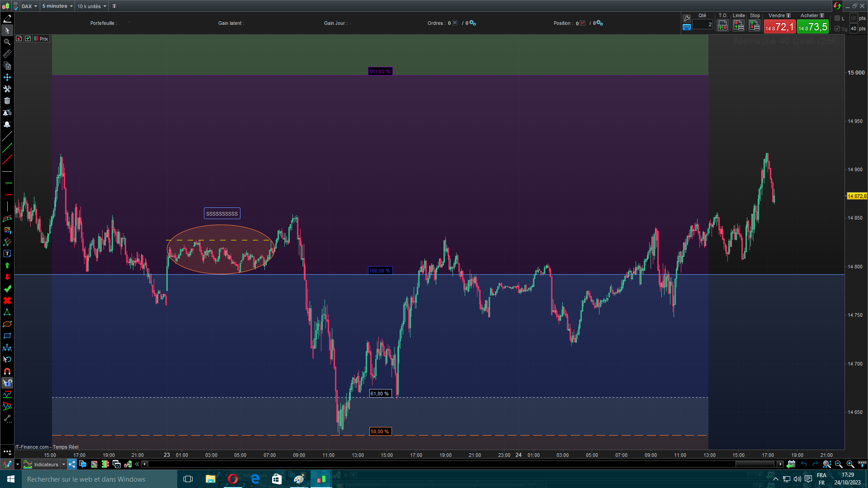Open the Indicateurs menu
The image size is (868, 488).
[46, 465]
